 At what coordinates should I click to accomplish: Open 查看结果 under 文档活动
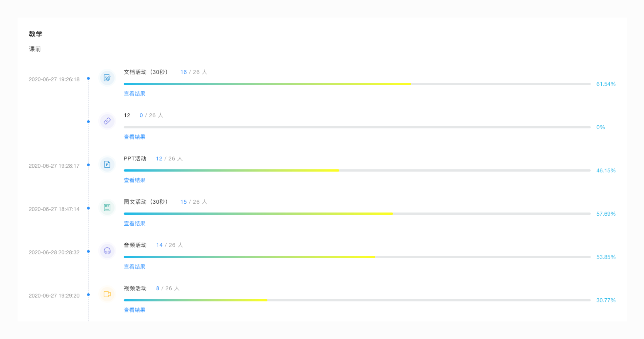(x=134, y=94)
